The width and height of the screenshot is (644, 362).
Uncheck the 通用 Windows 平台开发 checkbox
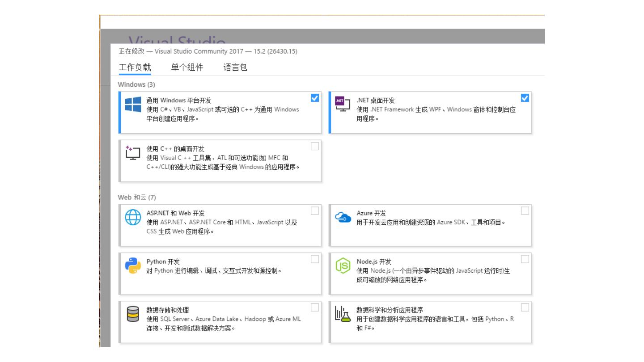315,98
